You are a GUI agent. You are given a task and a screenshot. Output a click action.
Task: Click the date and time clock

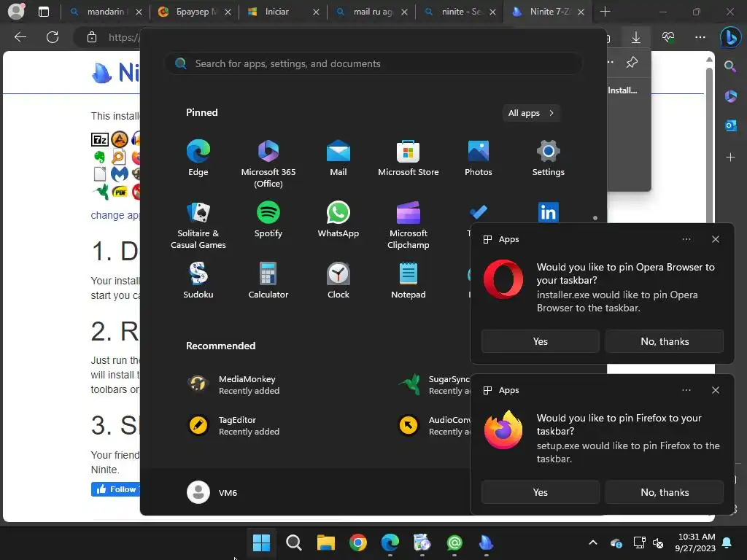[x=695, y=542]
